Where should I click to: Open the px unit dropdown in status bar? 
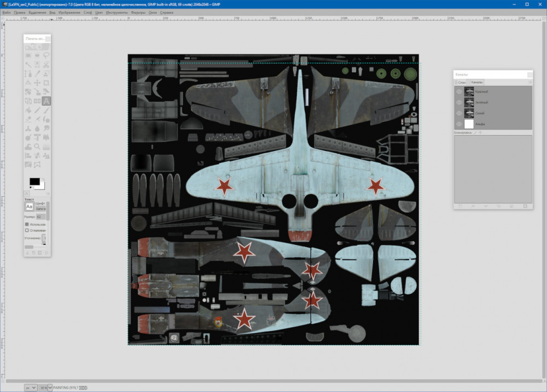pos(31,388)
